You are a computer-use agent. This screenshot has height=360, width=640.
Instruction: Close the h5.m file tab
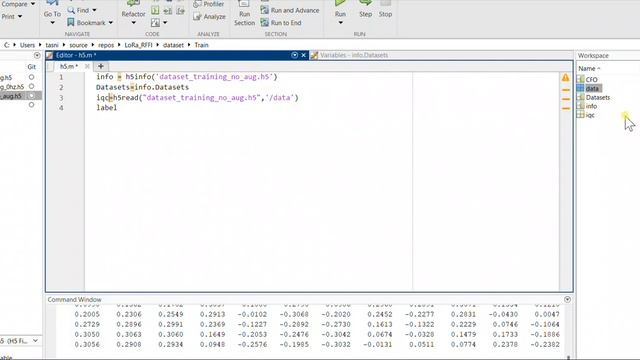coord(87,66)
